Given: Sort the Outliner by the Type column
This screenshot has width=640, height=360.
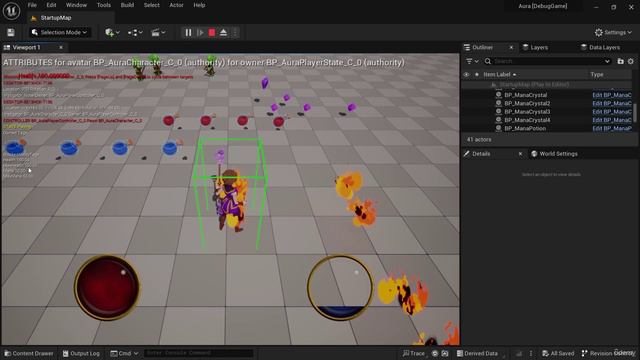Looking at the screenshot, I should pyautogui.click(x=597, y=75).
